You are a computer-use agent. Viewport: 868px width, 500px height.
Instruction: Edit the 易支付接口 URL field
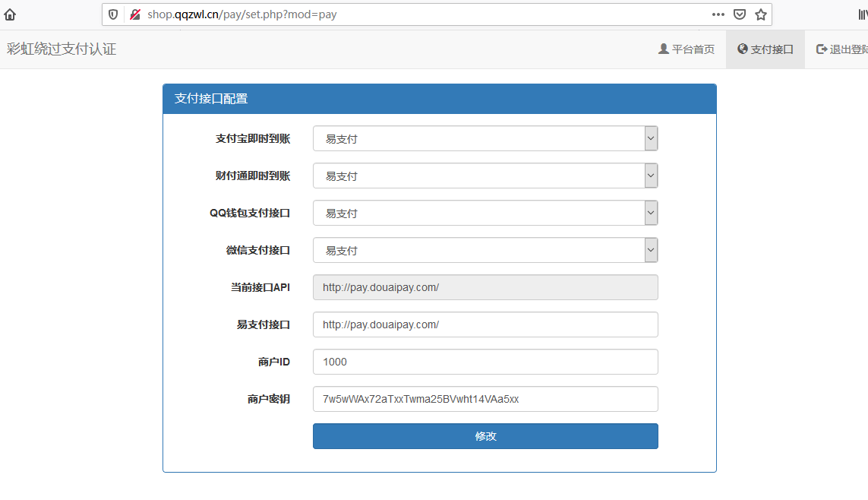tap(485, 324)
